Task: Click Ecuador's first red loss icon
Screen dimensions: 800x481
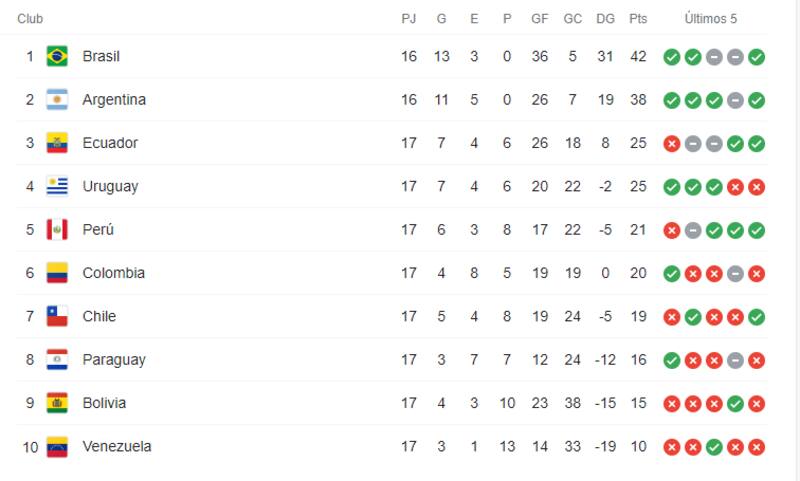Action: click(x=672, y=144)
